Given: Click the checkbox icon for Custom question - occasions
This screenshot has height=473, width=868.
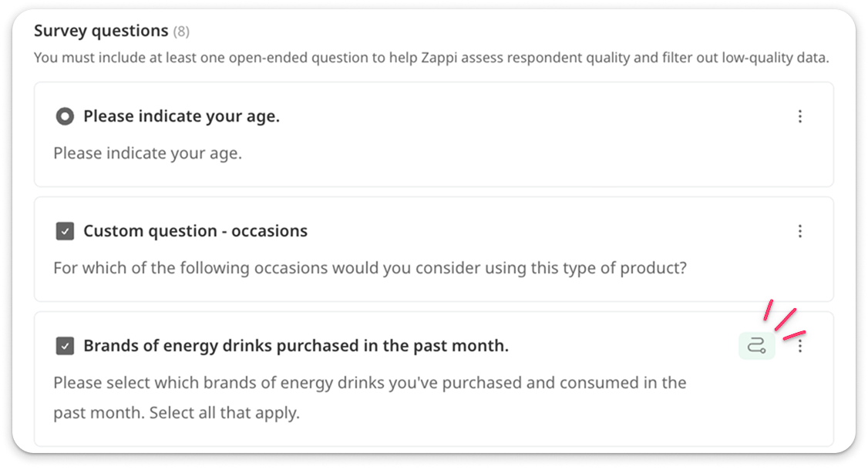Looking at the screenshot, I should pos(65,230).
